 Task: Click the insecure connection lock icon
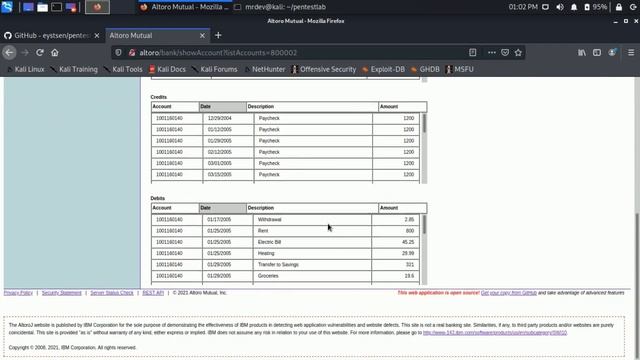(132, 53)
